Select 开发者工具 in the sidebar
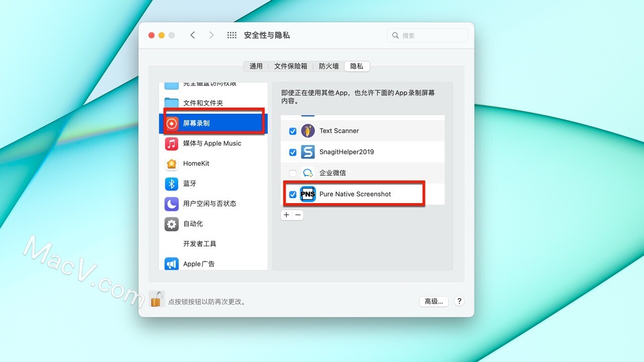Image resolution: width=644 pixels, height=362 pixels. (x=200, y=244)
